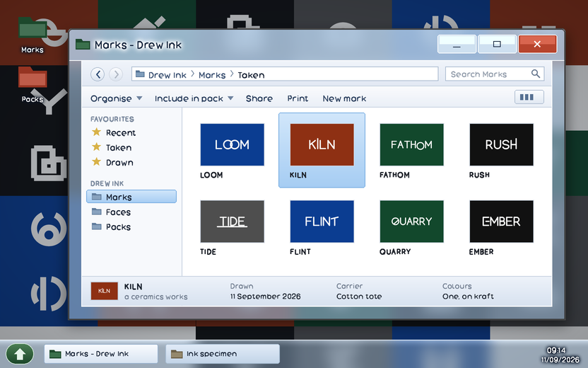This screenshot has height=368, width=588.
Task: Select the RUSH mark thumbnail
Action: coord(501,144)
